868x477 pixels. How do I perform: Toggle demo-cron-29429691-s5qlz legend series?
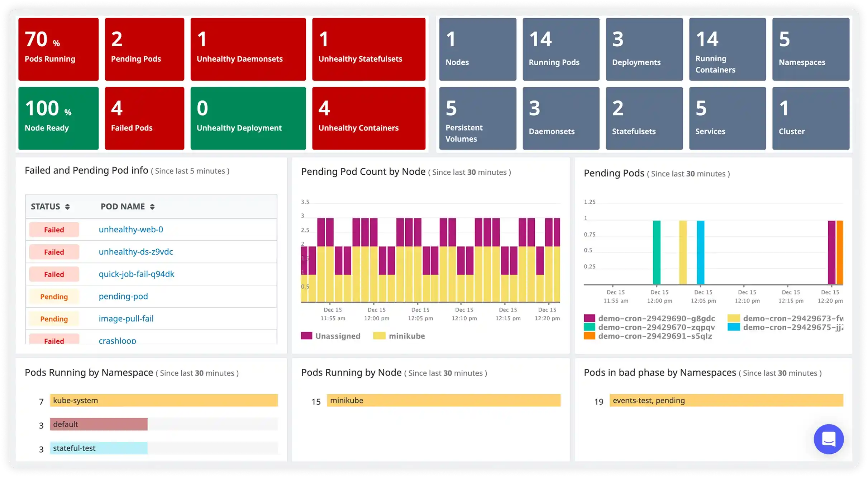(655, 336)
